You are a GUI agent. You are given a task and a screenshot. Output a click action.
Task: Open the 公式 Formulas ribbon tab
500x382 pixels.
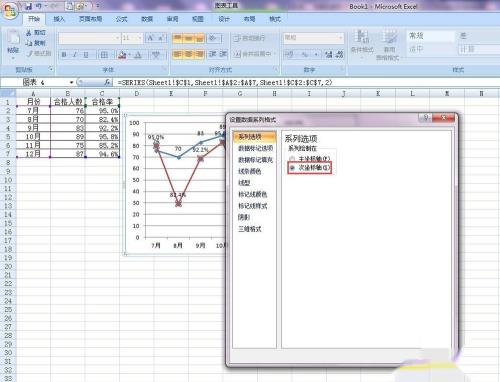pyautogui.click(x=122, y=19)
